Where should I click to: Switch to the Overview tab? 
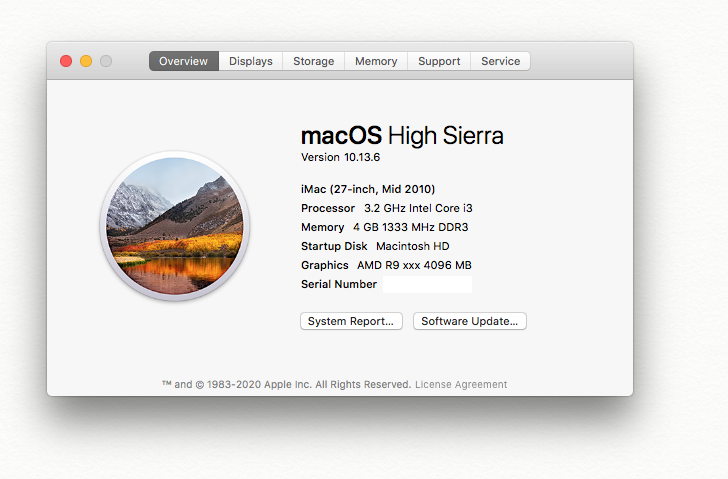pos(183,61)
